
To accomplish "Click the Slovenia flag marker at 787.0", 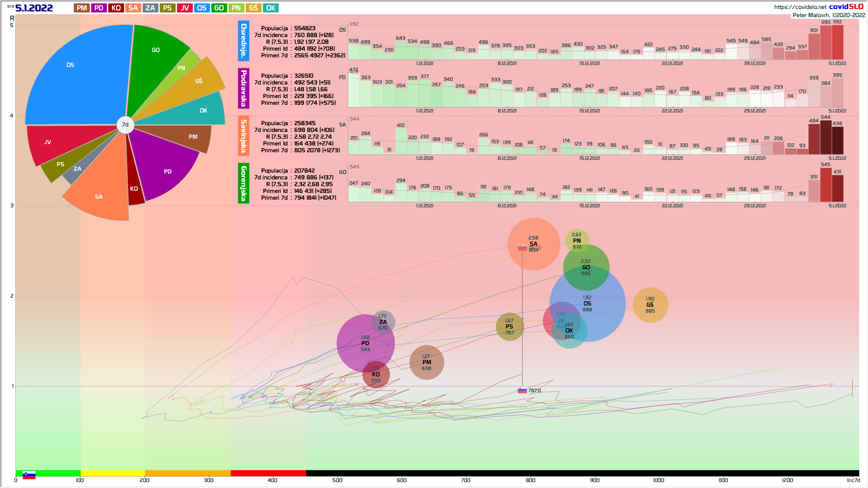I will pos(523,391).
